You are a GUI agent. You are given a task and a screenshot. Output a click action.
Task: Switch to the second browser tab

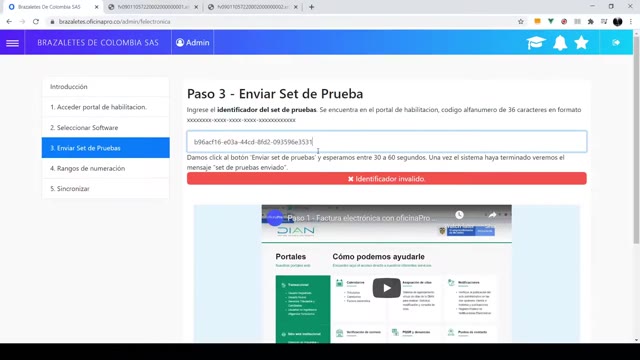tap(153, 7)
